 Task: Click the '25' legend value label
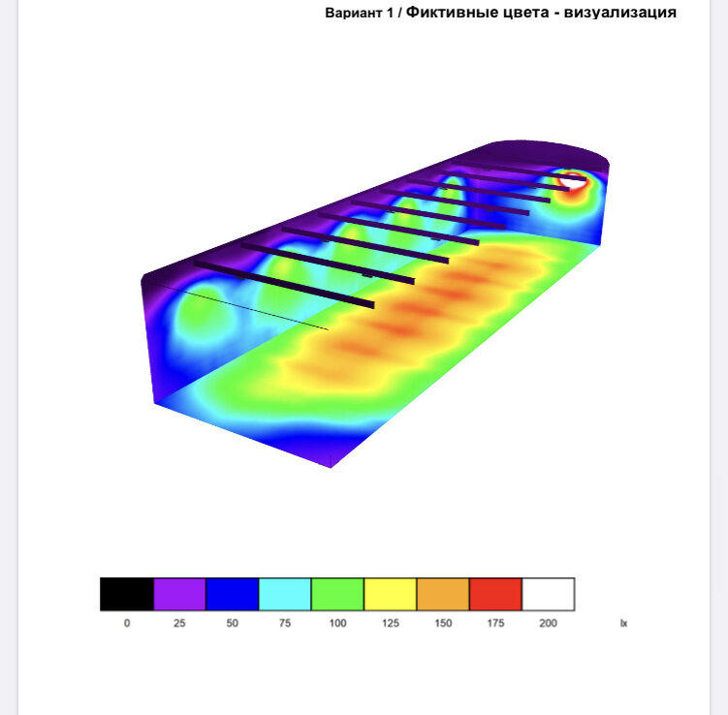(179, 623)
